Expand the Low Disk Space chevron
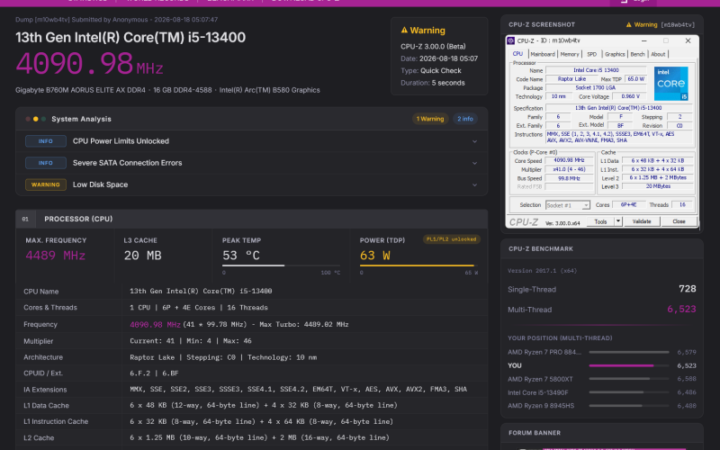720x450 pixels. (x=474, y=185)
